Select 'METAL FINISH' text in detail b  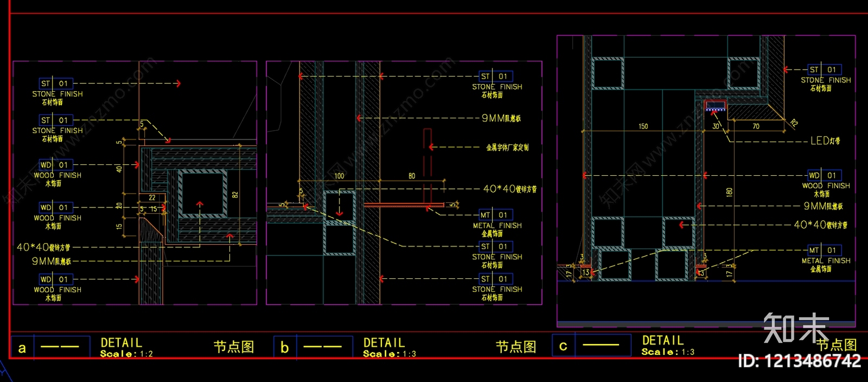tap(497, 226)
